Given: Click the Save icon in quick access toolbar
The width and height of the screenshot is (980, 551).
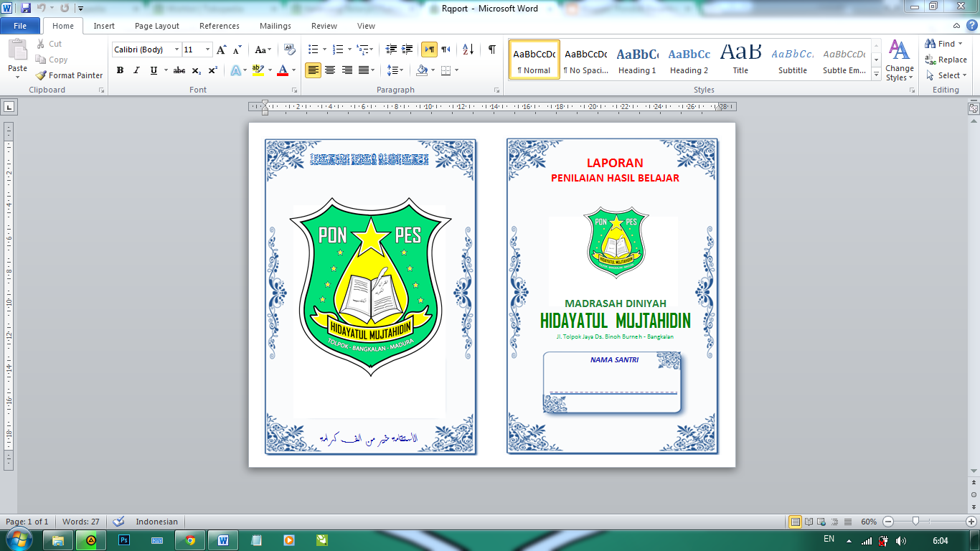Looking at the screenshot, I should click(x=26, y=8).
